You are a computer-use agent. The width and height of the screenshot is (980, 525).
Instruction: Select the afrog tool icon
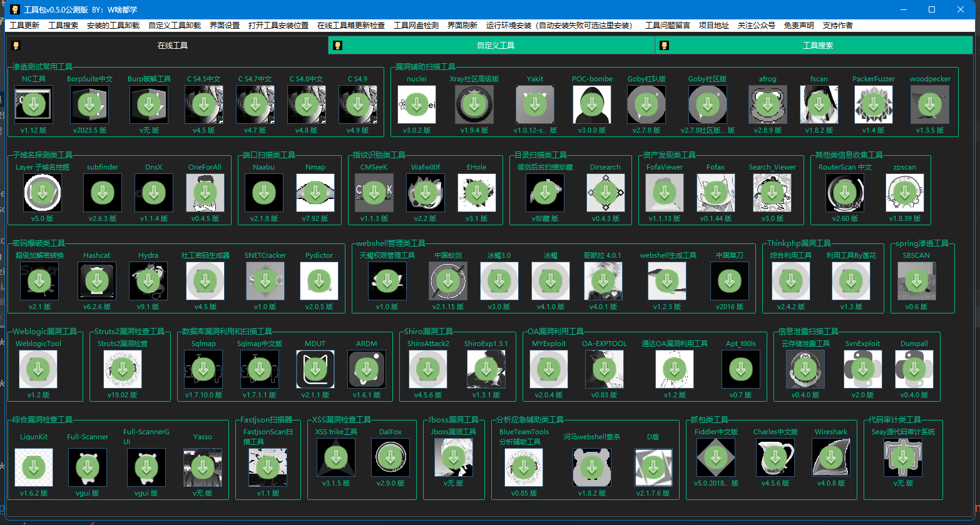[x=768, y=104]
